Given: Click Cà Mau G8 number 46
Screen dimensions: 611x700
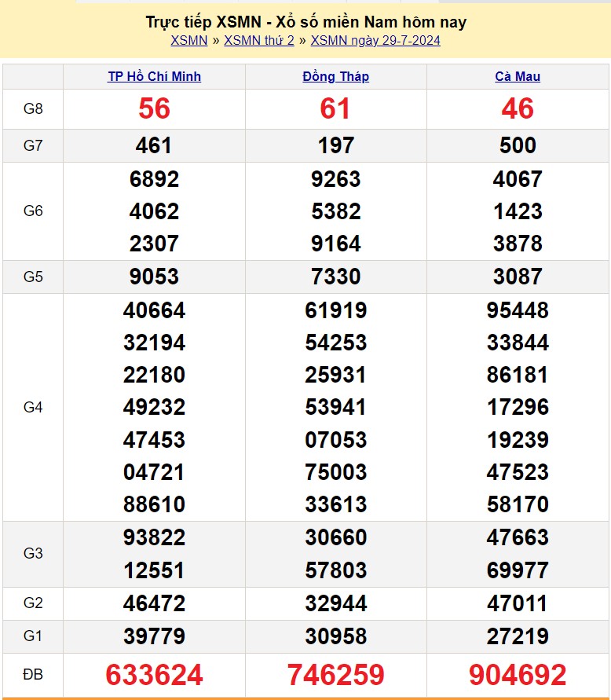Looking at the screenshot, I should [x=518, y=109].
